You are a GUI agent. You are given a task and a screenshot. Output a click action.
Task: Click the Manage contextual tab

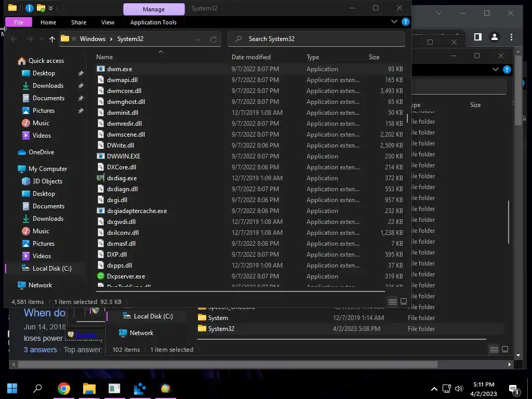[x=154, y=9]
